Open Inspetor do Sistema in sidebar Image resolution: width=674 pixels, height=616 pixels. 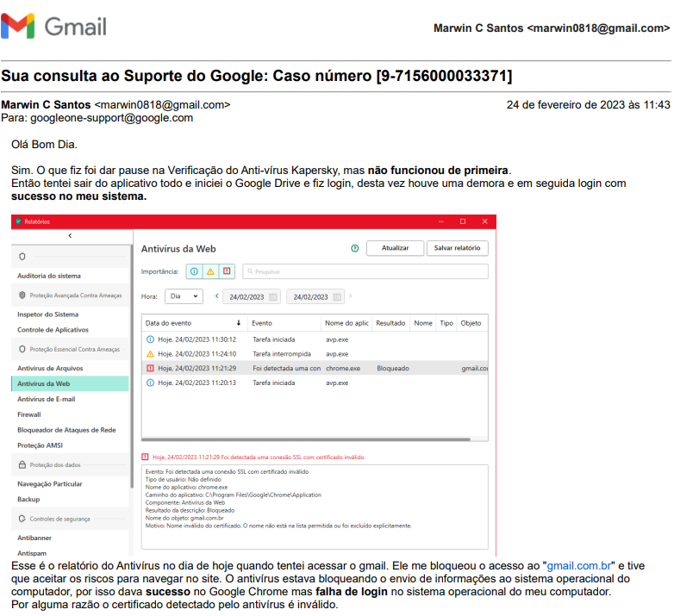click(x=47, y=314)
